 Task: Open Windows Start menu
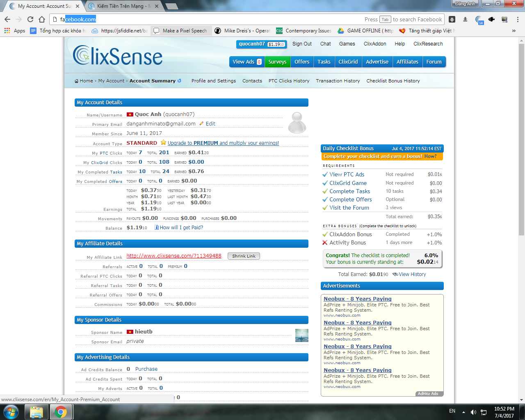click(11, 412)
